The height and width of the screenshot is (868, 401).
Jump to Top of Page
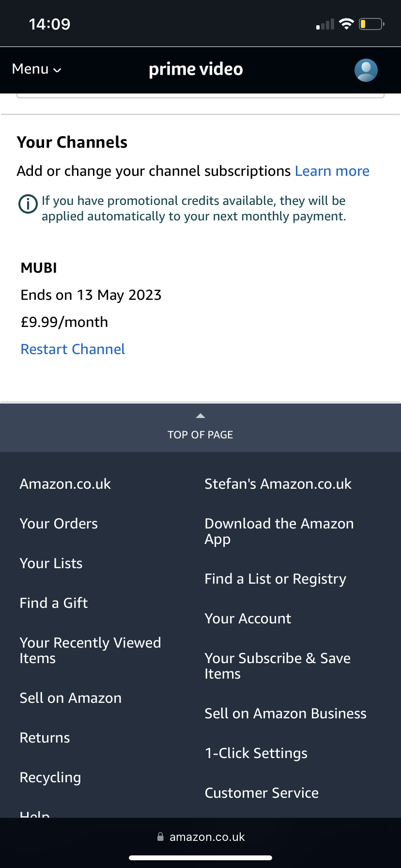click(x=200, y=434)
